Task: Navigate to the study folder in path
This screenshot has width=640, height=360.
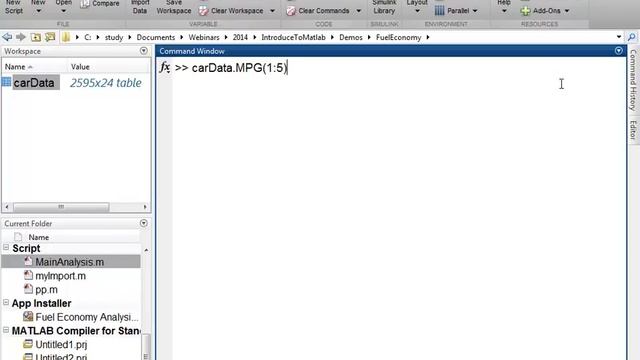Action: tap(114, 38)
